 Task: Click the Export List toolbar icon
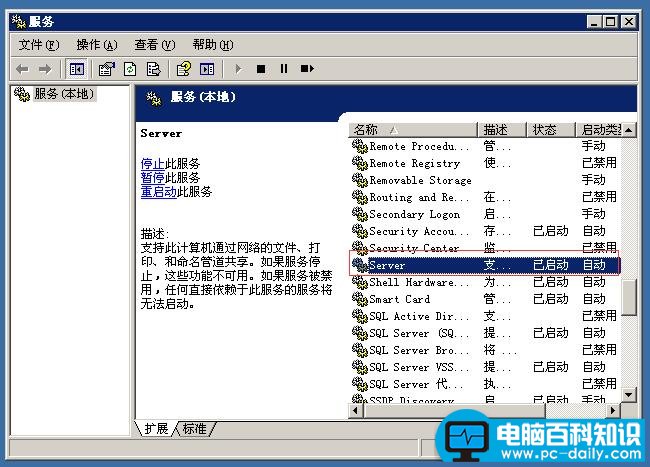click(153, 69)
